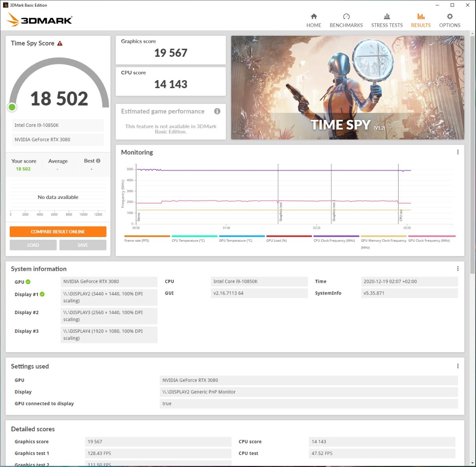
Task: Click the Display #2 resolution value
Action: coord(109,316)
